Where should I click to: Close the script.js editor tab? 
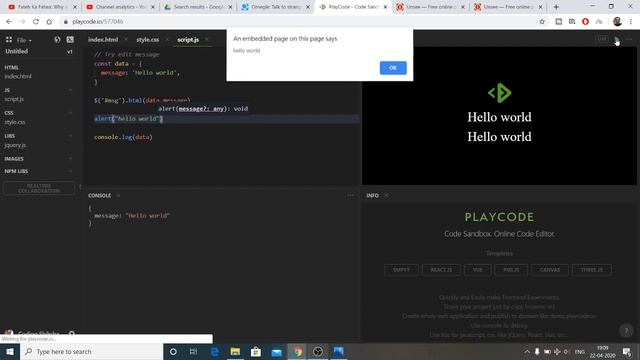click(x=207, y=40)
